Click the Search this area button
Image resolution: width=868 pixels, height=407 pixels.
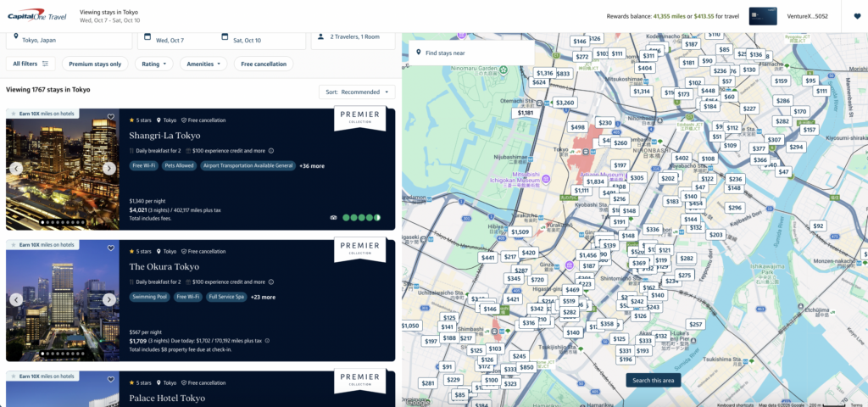click(653, 380)
